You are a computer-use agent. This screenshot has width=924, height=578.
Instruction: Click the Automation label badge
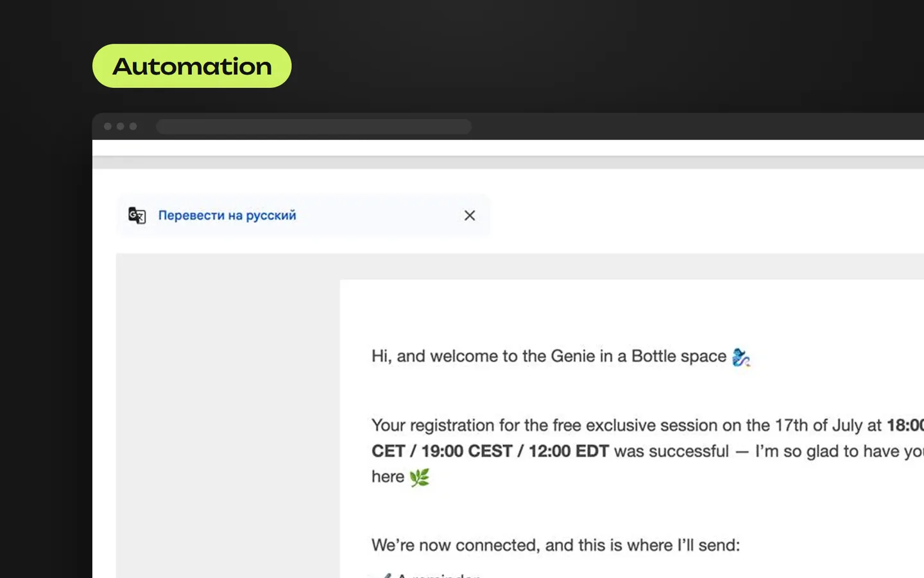pos(192,66)
